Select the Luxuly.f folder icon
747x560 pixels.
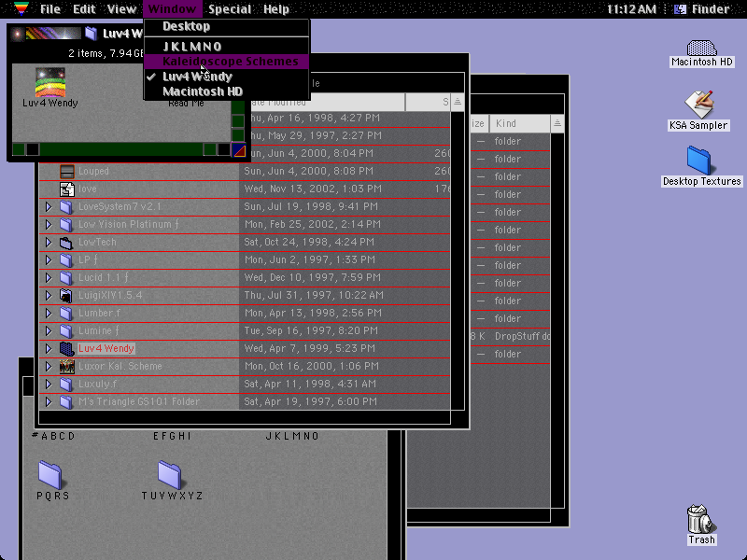click(x=66, y=384)
